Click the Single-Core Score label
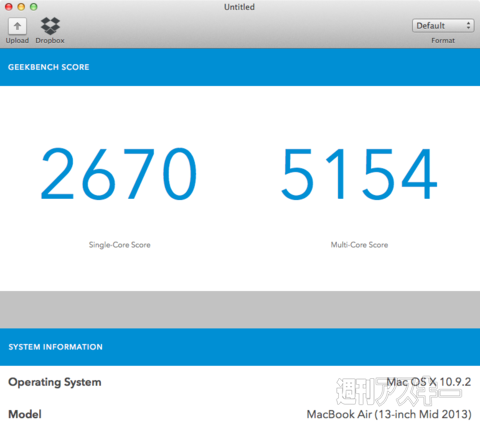The image size is (480, 425). [x=119, y=245]
